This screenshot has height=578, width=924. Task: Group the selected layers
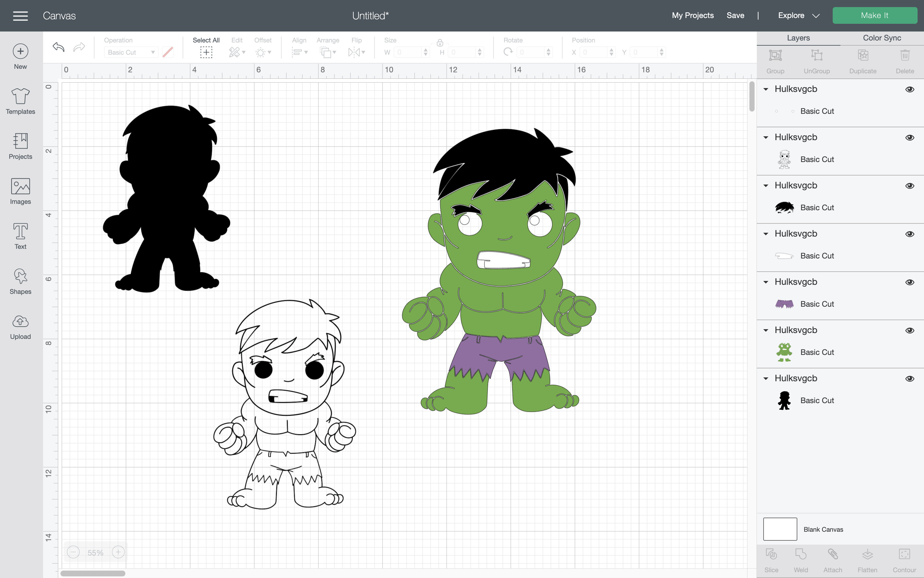click(x=775, y=61)
